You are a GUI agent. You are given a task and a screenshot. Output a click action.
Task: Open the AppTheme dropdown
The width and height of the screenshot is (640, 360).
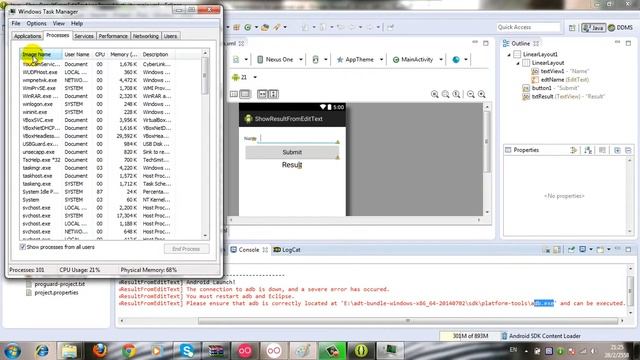[x=381, y=60]
